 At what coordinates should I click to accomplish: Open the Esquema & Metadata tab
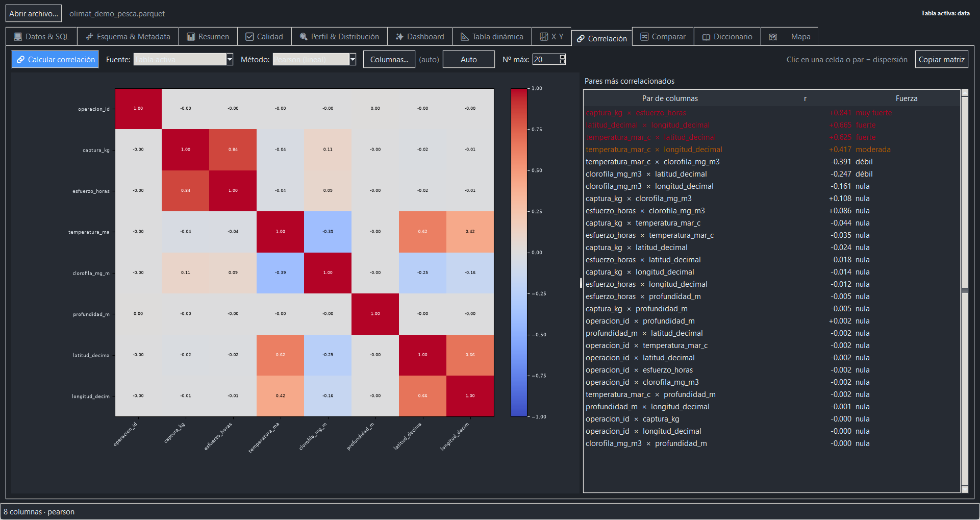pos(128,37)
